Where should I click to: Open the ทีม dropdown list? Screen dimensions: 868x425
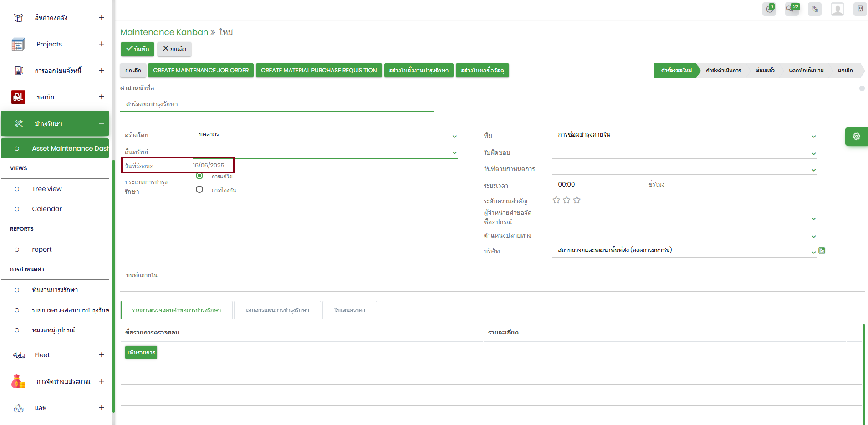point(813,136)
